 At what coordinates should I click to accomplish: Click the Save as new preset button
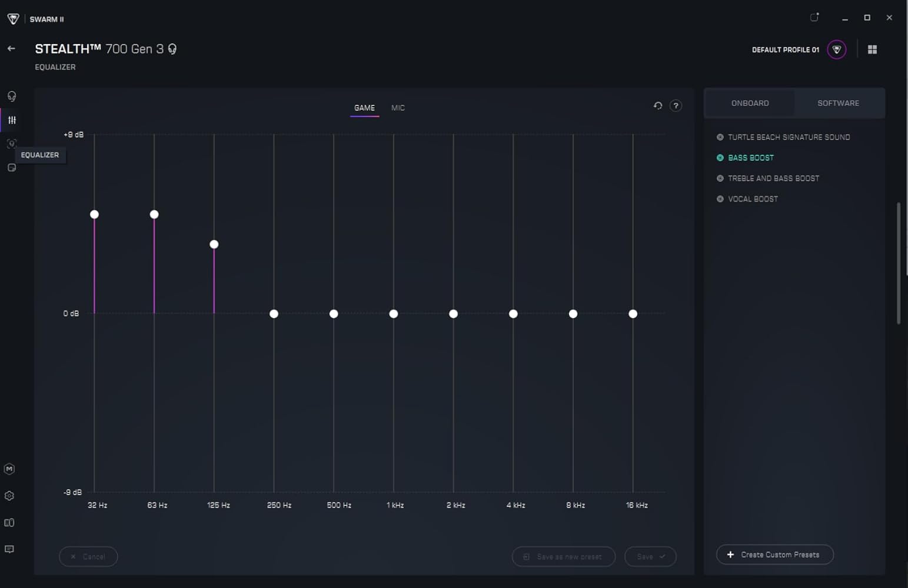click(x=563, y=556)
